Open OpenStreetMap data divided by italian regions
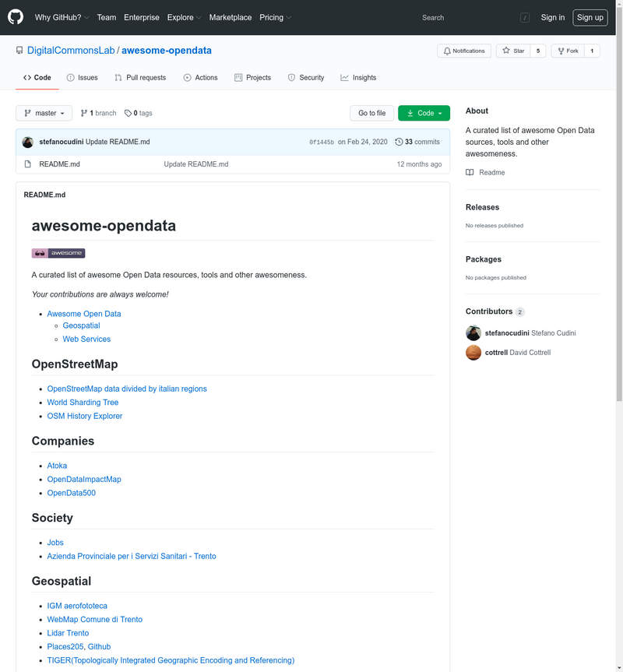The height and width of the screenshot is (672, 623). pyautogui.click(x=127, y=389)
